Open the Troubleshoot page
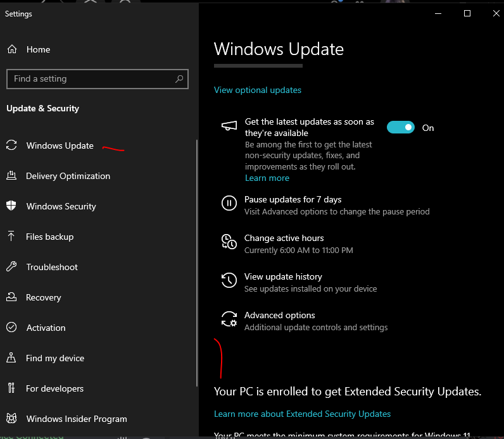Screen dimensions: 504x439 point(52,267)
